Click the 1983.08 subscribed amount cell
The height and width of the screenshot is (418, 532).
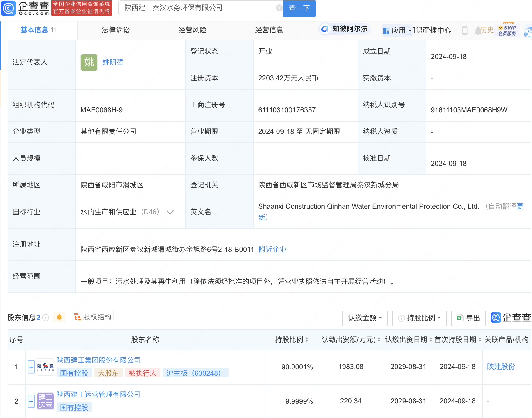coord(351,367)
